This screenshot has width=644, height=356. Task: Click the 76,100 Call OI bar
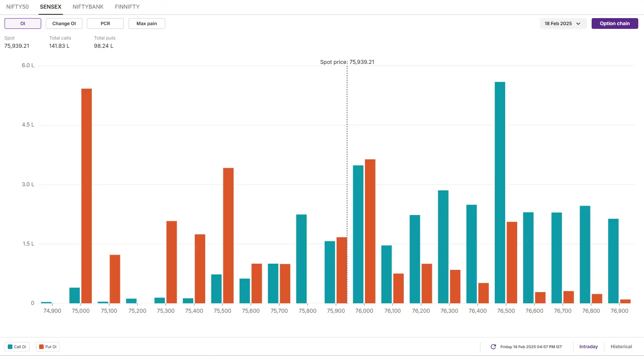(386, 274)
